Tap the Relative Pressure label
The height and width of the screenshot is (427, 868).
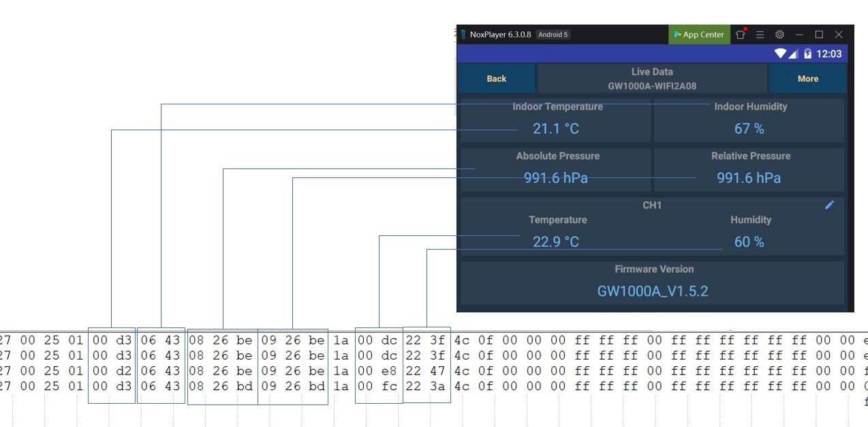tap(751, 156)
